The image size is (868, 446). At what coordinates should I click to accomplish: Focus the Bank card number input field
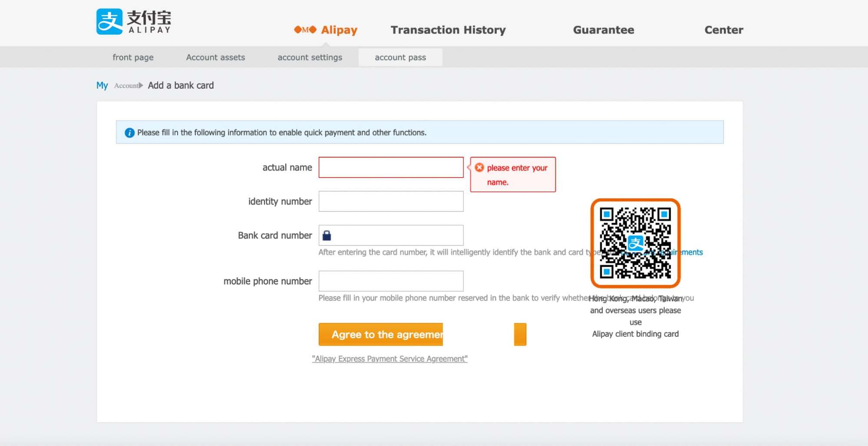pos(391,235)
